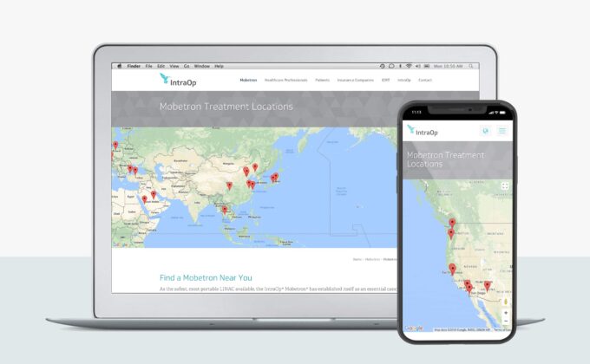Click the IntraOp logo on the laptop site
The height and width of the screenshot is (364, 590).
pos(178,80)
